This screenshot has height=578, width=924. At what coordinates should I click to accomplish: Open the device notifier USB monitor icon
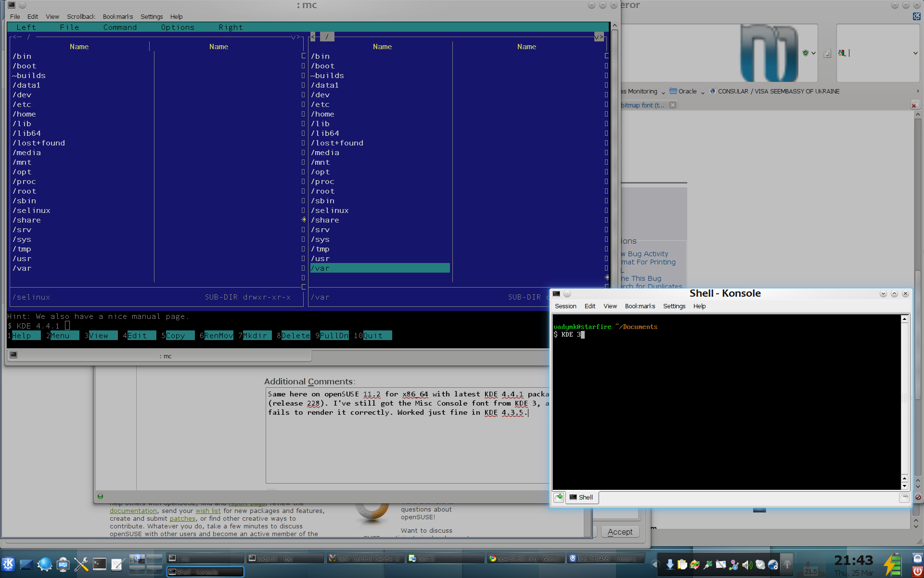(x=63, y=564)
